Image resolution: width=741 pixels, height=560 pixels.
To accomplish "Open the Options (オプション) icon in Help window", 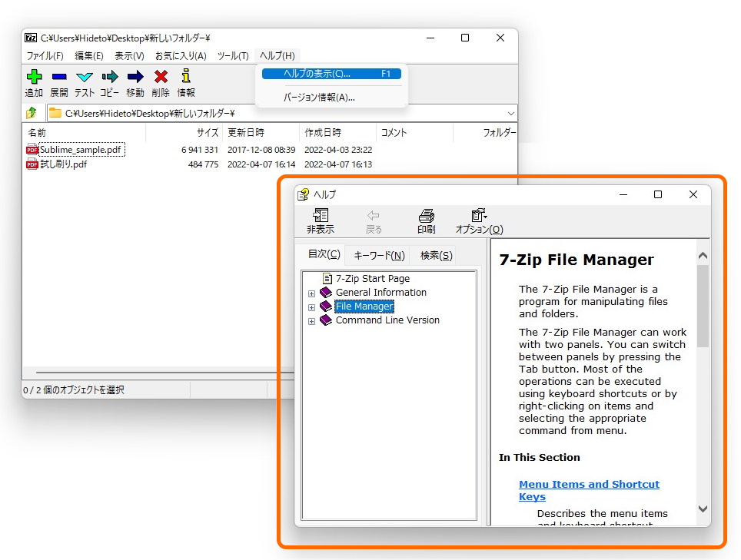I will click(x=479, y=215).
